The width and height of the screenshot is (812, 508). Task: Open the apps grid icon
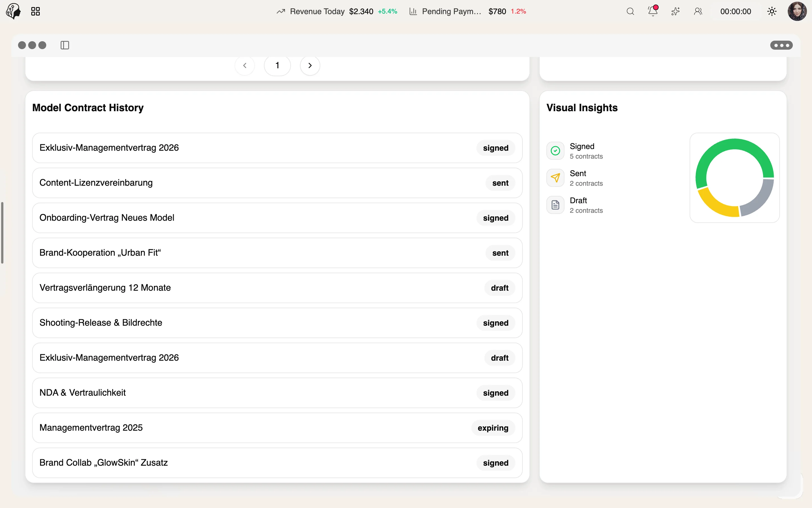[35, 11]
